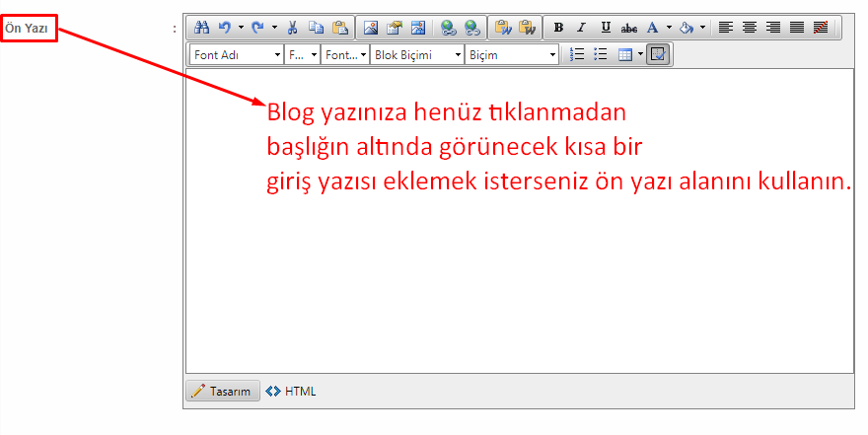Justify the text
Image resolution: width=868 pixels, height=435 pixels.
tap(797, 27)
